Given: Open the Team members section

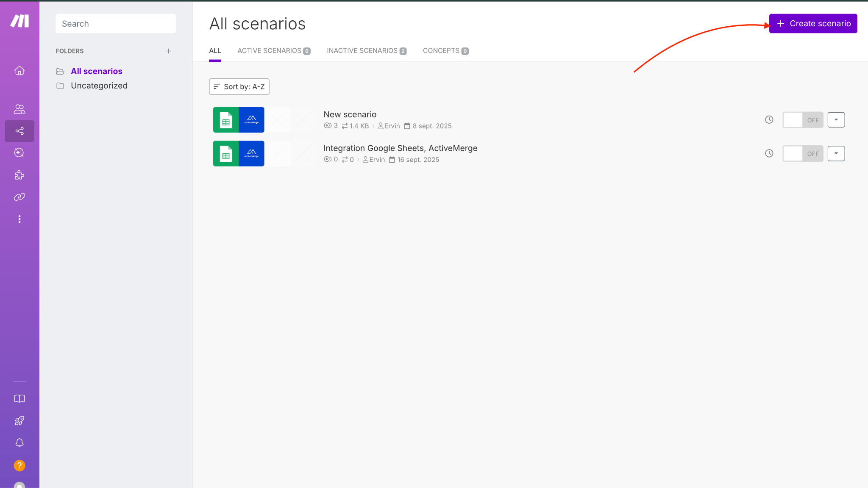Looking at the screenshot, I should pos(19,109).
